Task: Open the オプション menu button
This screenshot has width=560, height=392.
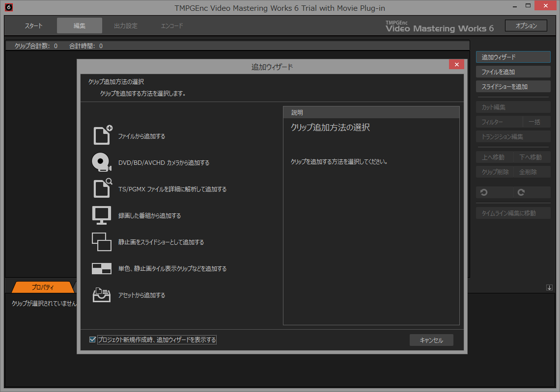Action: point(526,25)
